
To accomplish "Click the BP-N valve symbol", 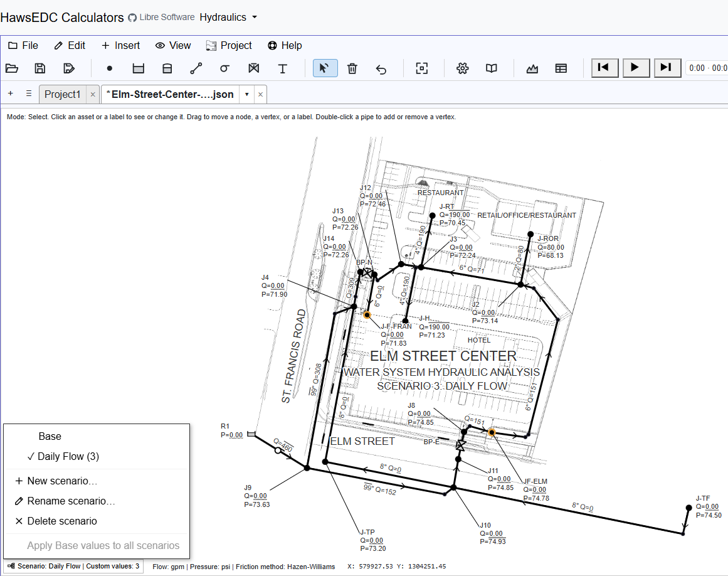I will [x=367, y=273].
